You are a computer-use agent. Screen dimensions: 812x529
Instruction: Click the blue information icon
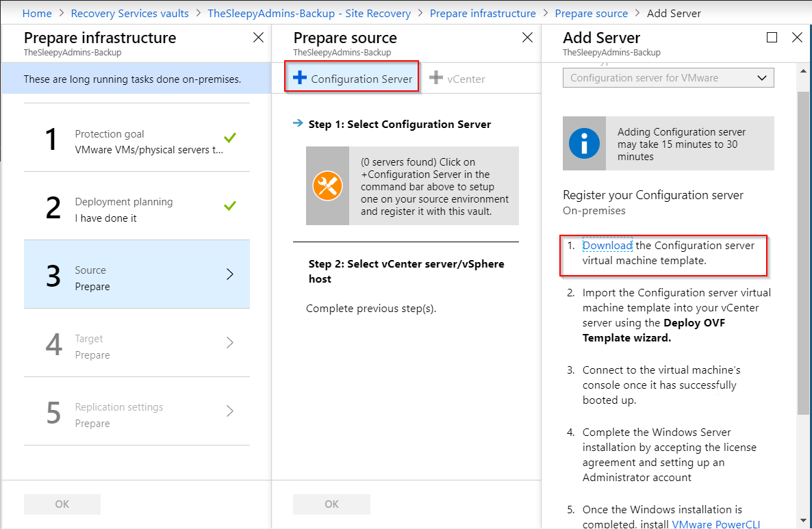point(584,144)
